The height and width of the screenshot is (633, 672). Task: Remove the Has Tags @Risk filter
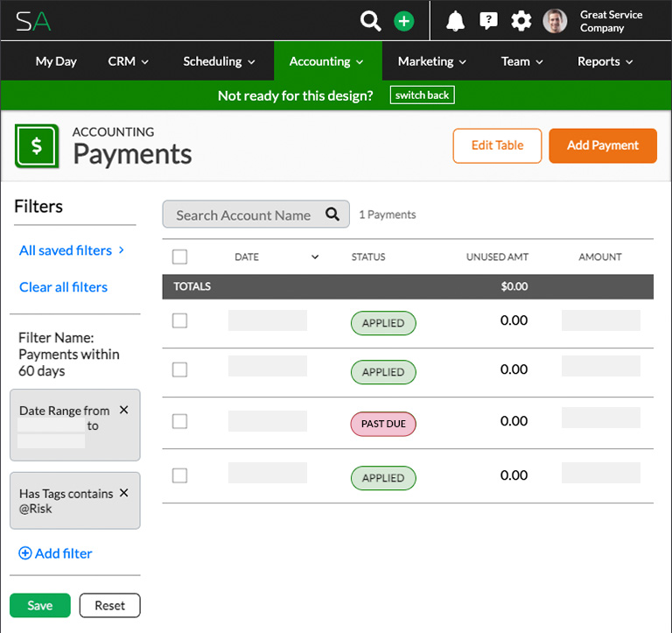click(123, 493)
